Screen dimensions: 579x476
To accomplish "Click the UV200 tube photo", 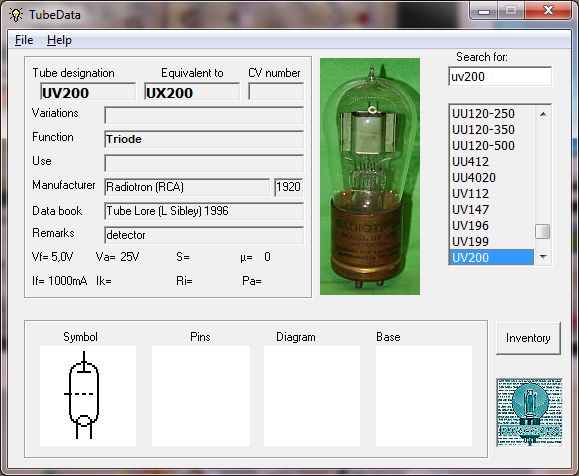I will point(370,177).
